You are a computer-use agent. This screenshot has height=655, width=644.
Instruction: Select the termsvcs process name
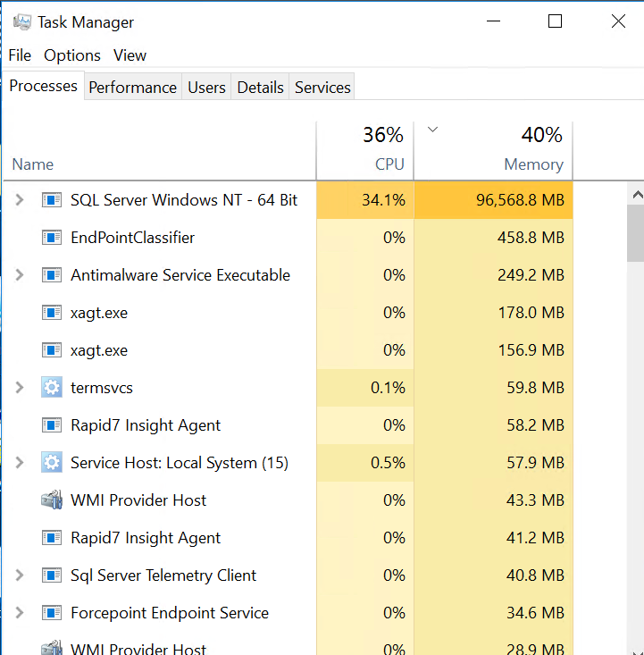tap(102, 388)
